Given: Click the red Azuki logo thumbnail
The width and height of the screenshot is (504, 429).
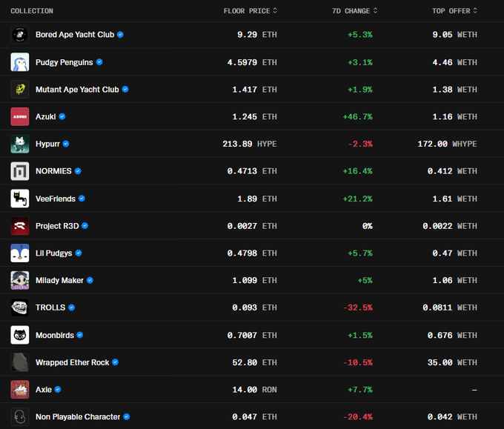Looking at the screenshot, I should (x=19, y=116).
